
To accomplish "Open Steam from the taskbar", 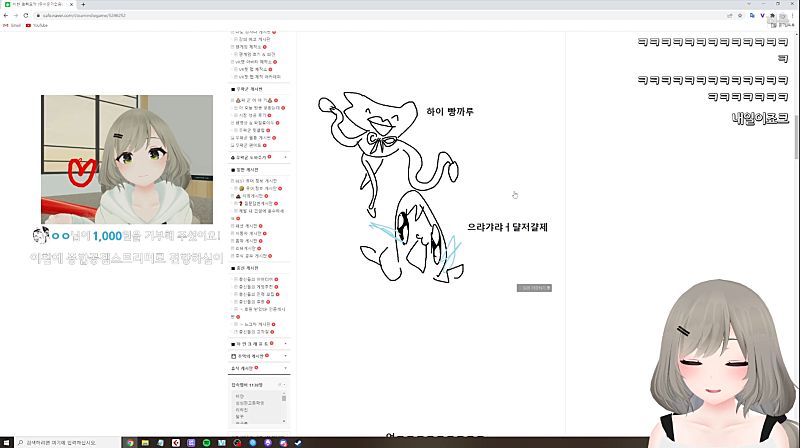I will point(298,443).
